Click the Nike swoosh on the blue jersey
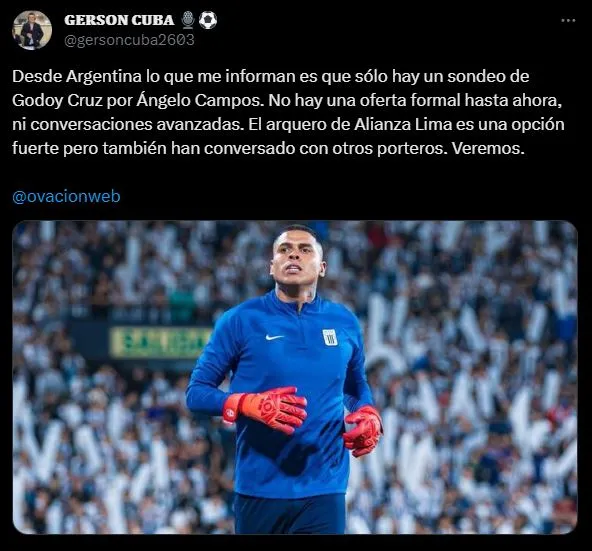Viewport: 592px width, 551px height. click(x=274, y=337)
